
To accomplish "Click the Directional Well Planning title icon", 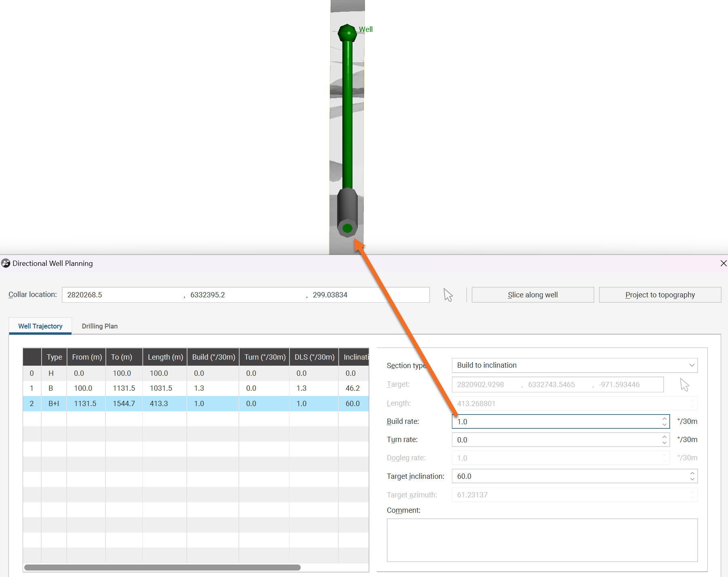I will (6, 263).
